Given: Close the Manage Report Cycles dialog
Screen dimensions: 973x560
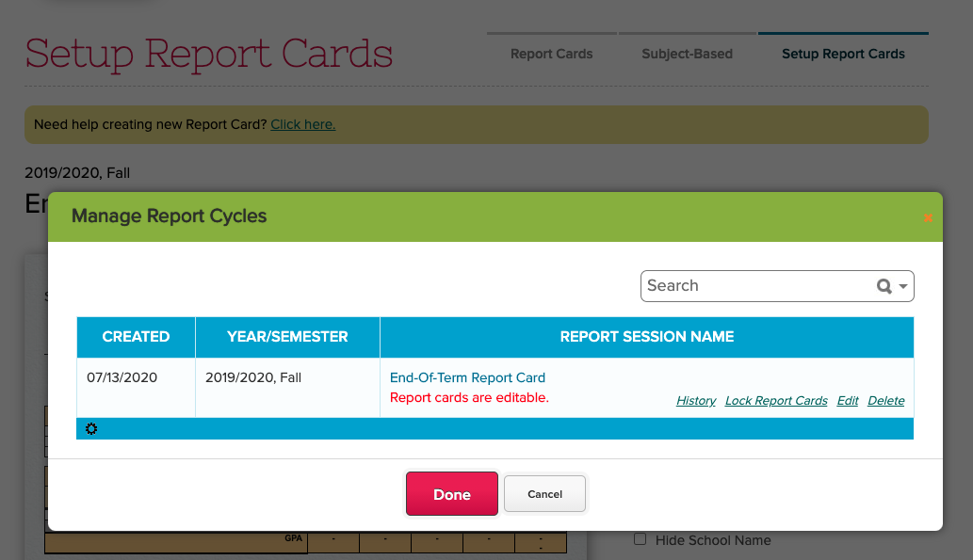Looking at the screenshot, I should [928, 217].
